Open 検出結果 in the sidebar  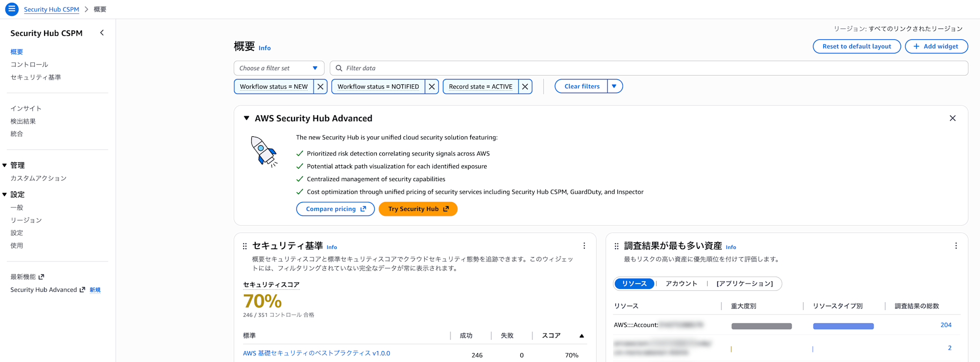coord(23,121)
